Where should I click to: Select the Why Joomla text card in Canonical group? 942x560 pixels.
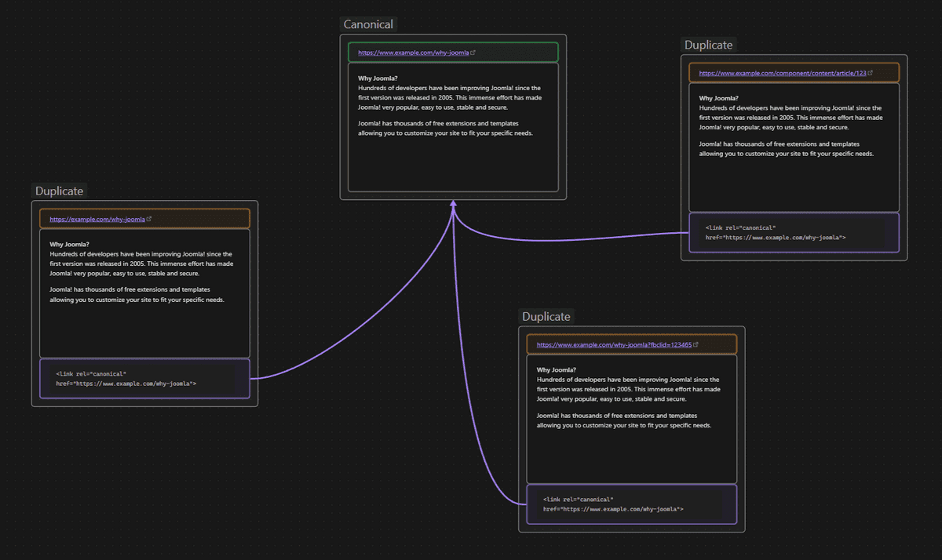point(453,157)
